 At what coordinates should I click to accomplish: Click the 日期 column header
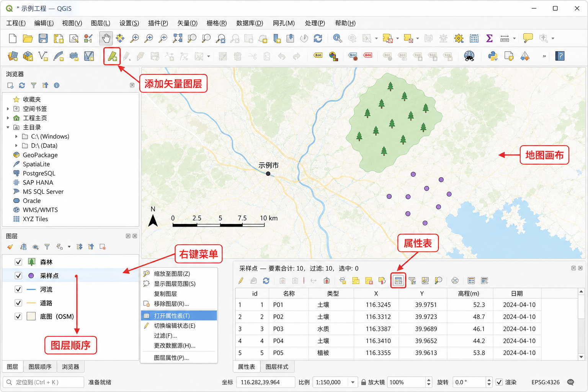point(517,294)
